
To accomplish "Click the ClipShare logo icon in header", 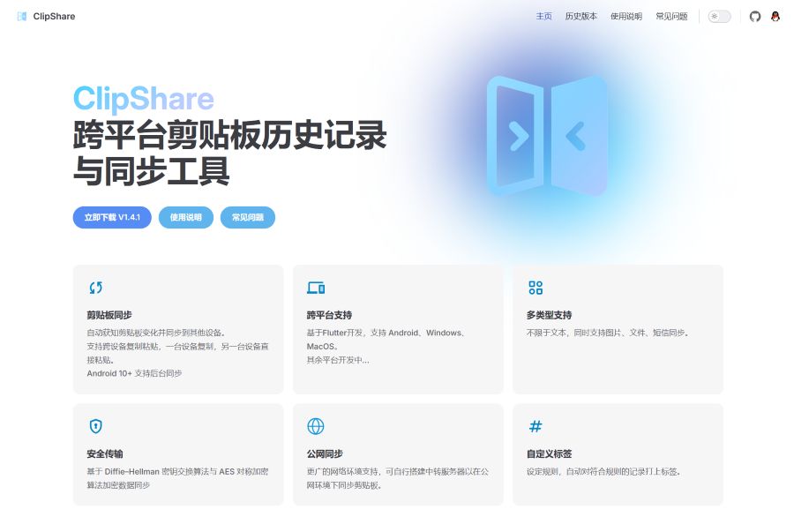I will [x=22, y=16].
